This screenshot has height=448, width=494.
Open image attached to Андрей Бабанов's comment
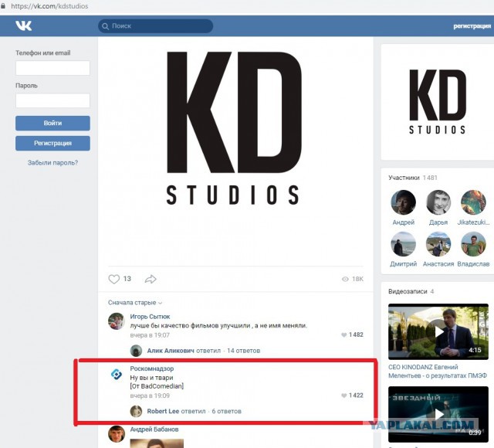[157, 443]
